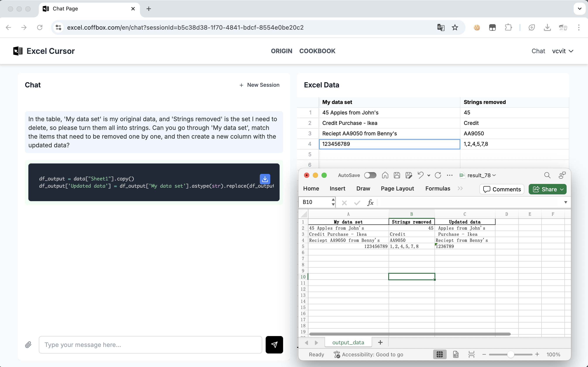
Task: Open the vcvit user menu
Action: 562,51
